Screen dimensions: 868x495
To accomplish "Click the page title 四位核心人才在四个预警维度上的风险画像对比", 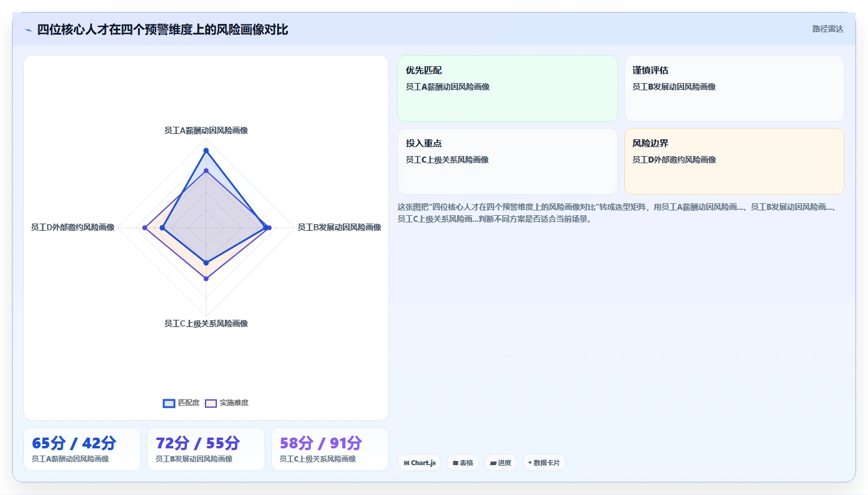I will [162, 30].
